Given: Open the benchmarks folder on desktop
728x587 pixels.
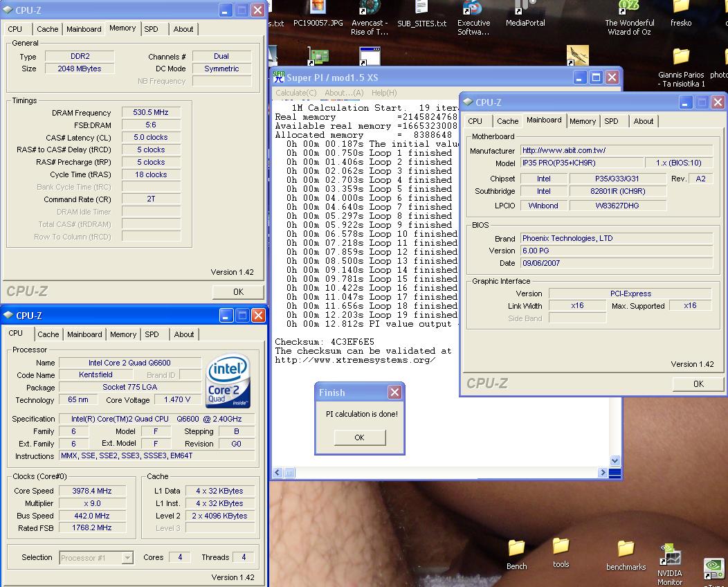Looking at the screenshot, I should coord(626,556).
